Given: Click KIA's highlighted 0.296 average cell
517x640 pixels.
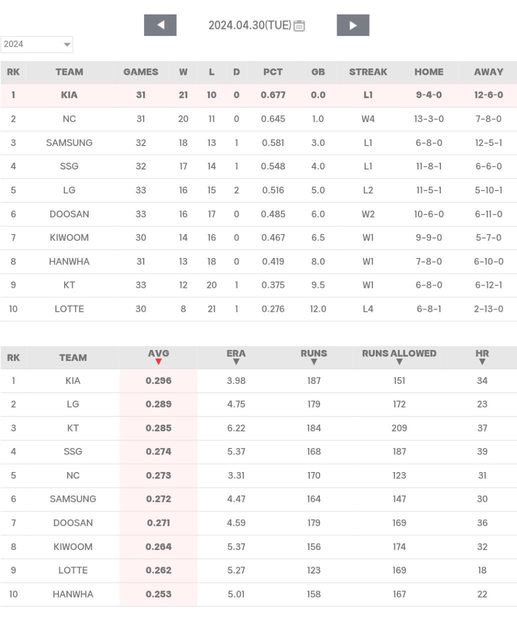Looking at the screenshot, I should click(158, 381).
